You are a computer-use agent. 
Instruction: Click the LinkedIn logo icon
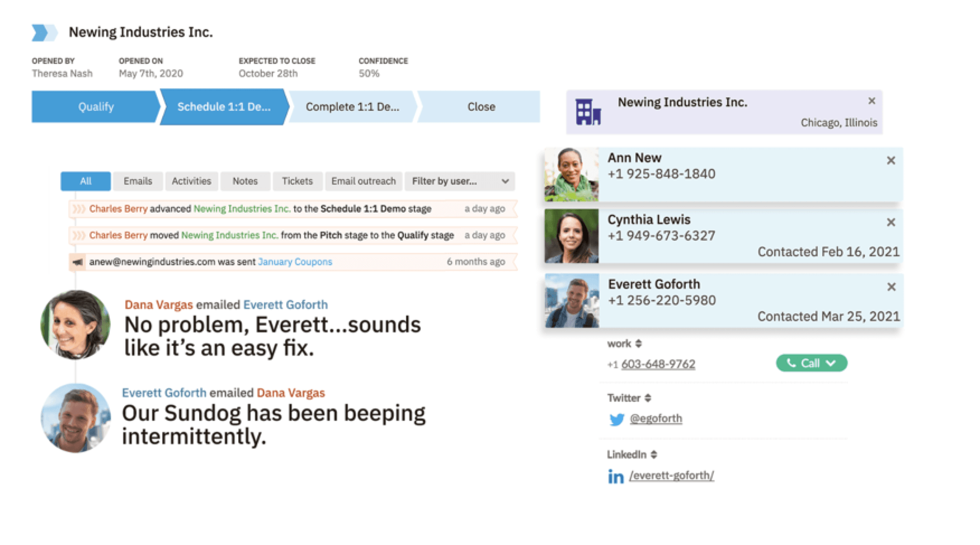[x=615, y=476]
